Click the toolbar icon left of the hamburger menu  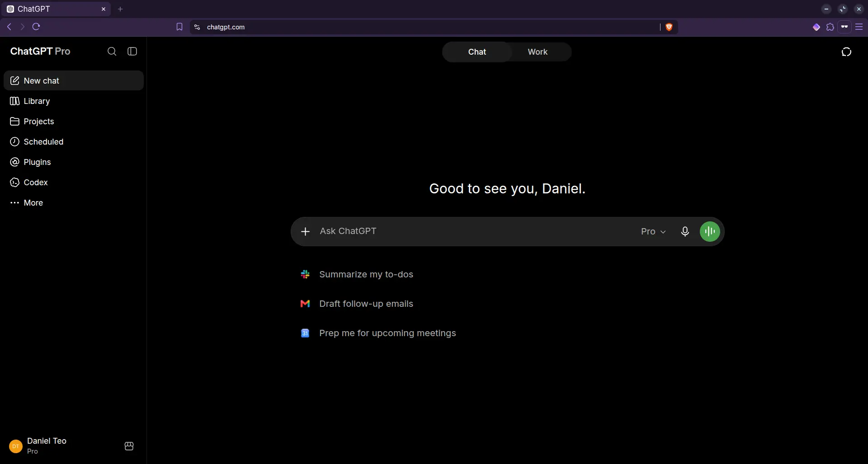(844, 27)
